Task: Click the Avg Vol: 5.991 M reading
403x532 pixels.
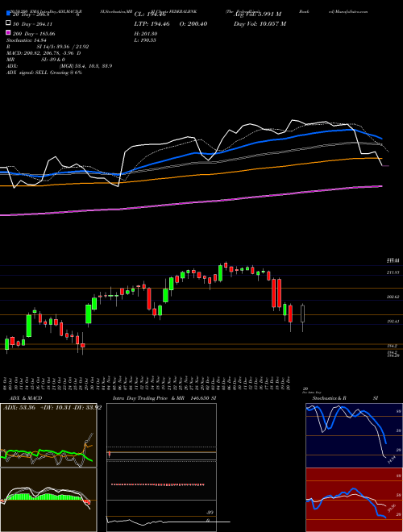Action: coord(257,15)
